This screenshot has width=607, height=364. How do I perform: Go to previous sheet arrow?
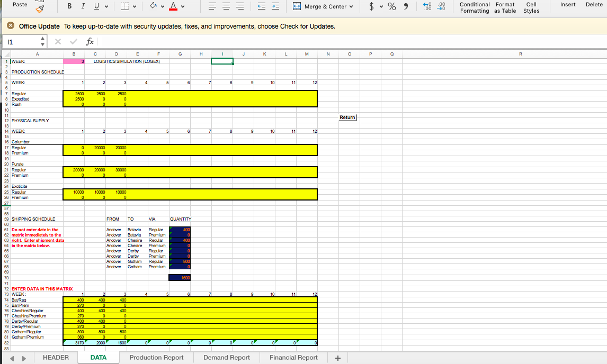point(12,359)
